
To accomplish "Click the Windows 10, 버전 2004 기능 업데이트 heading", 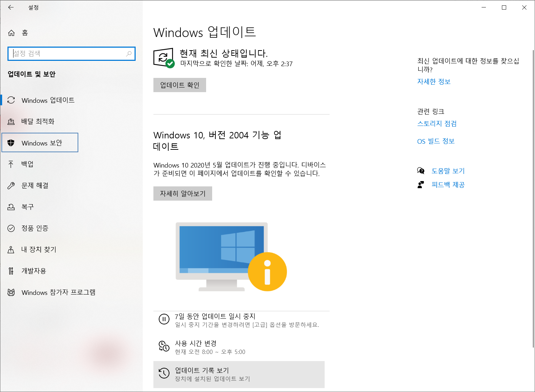I will click(x=217, y=141).
